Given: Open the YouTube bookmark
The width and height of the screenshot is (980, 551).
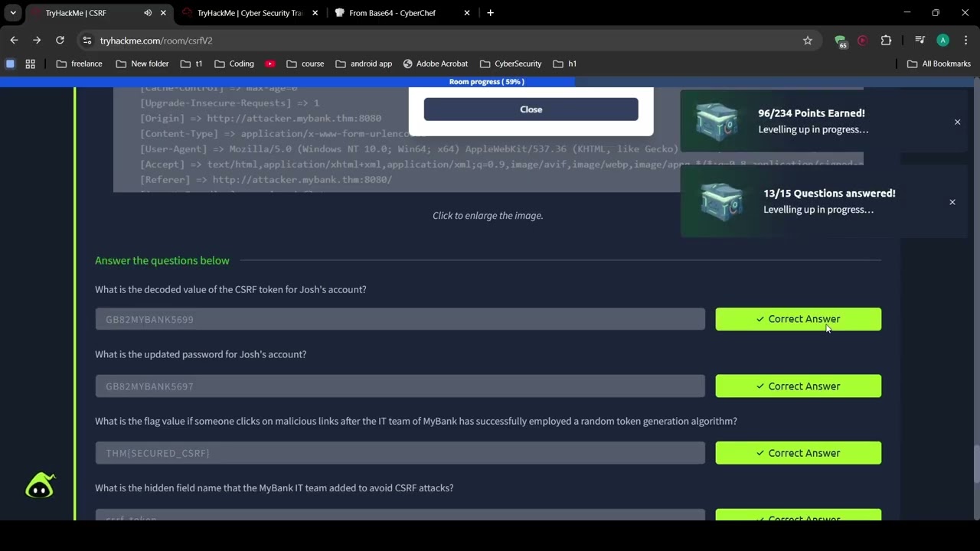Looking at the screenshot, I should click(270, 64).
